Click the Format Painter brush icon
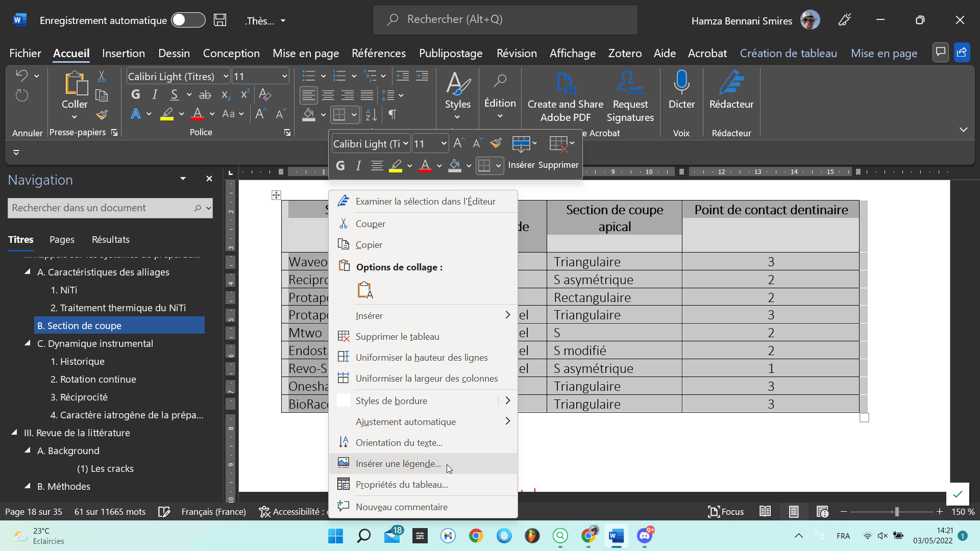 102,115
